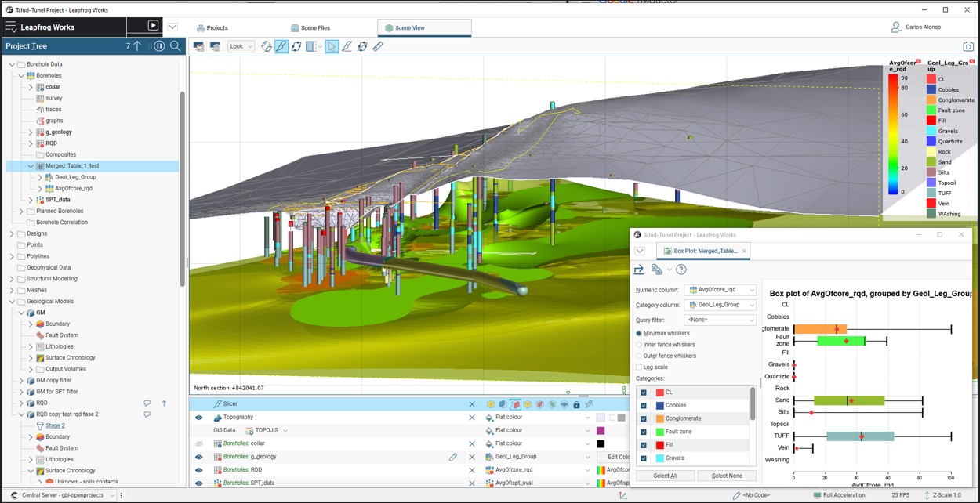Select the yellow cube slicer mode
Screen dimensions: 980x503
[491, 404]
